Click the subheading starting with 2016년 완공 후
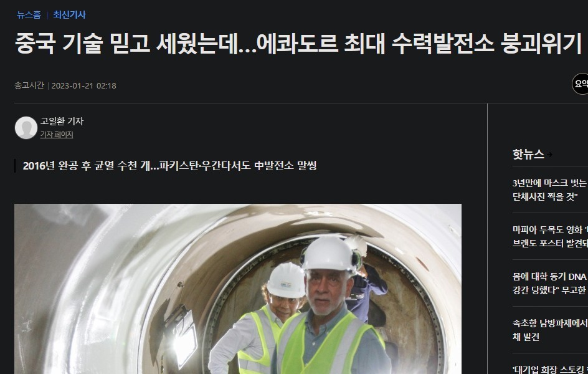 [169, 165]
